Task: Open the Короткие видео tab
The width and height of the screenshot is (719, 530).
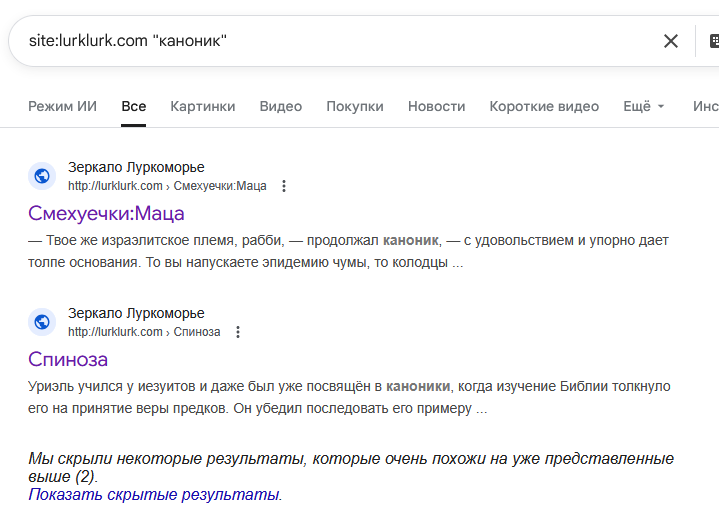Action: [x=544, y=106]
